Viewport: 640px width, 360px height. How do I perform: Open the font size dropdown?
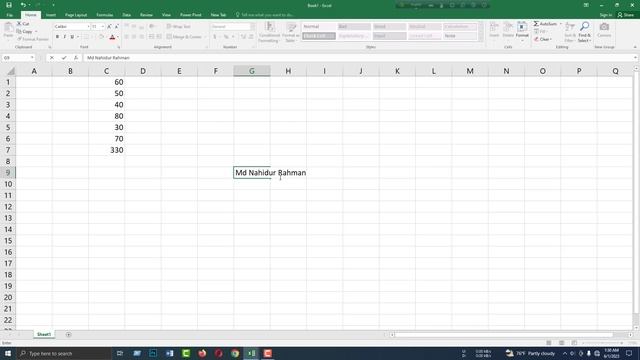point(102,27)
